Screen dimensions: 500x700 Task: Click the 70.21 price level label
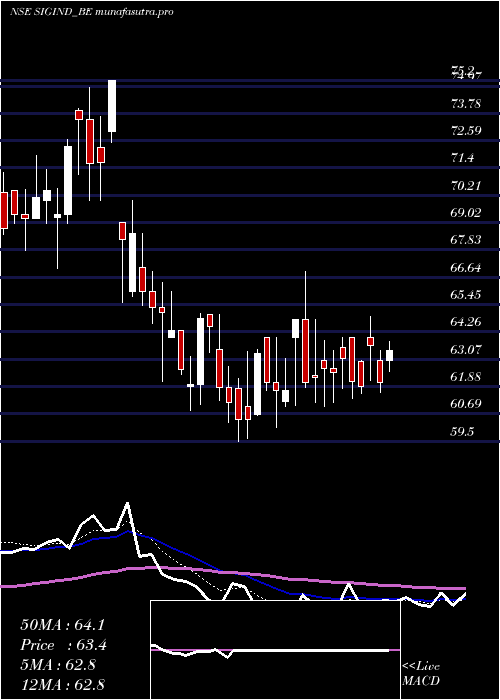coord(466,185)
